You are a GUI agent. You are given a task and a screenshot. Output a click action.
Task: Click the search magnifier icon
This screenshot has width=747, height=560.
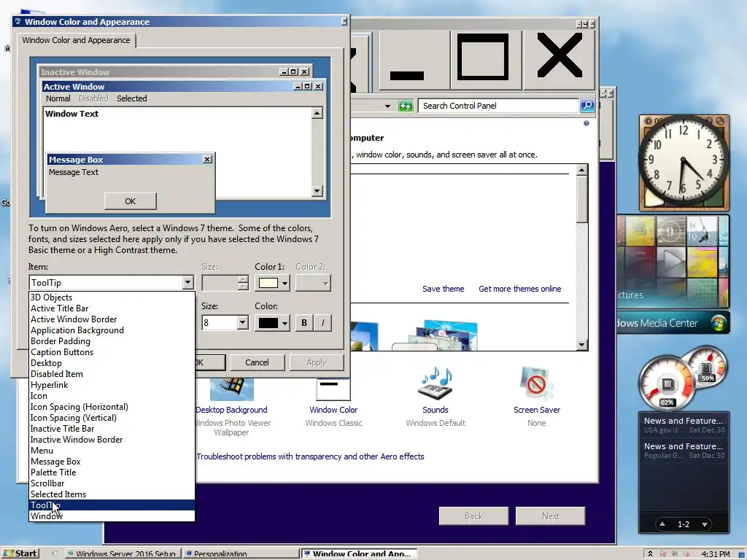[x=587, y=105]
